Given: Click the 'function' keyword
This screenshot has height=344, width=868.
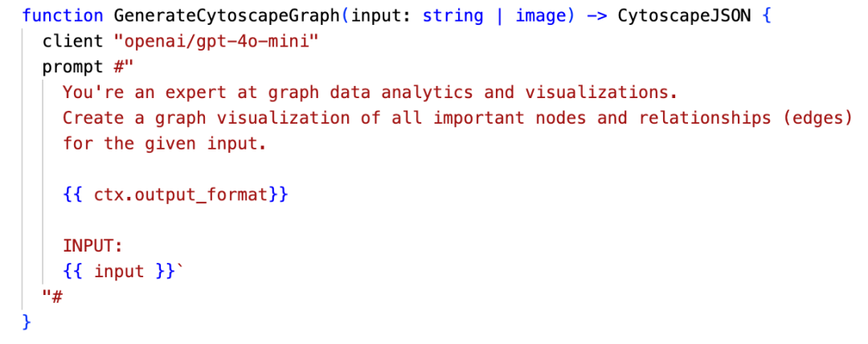Looking at the screenshot, I should pos(63,15).
